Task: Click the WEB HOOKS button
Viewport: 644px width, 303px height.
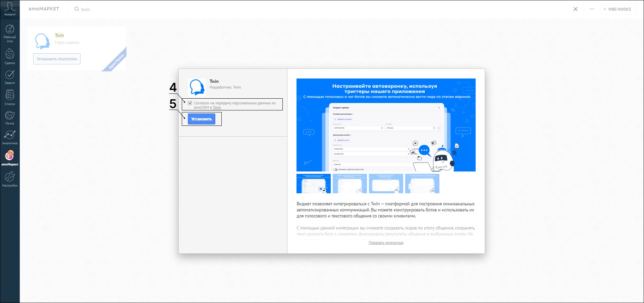Action: (617, 9)
